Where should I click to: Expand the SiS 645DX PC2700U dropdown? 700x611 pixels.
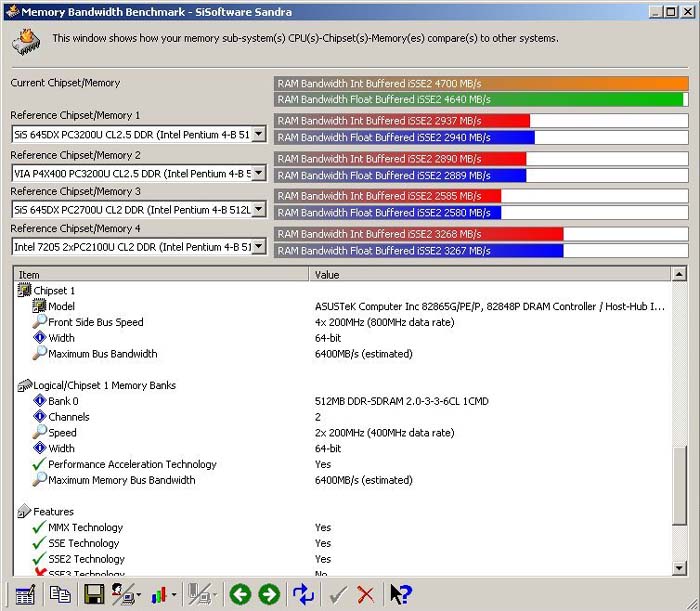coord(259,210)
